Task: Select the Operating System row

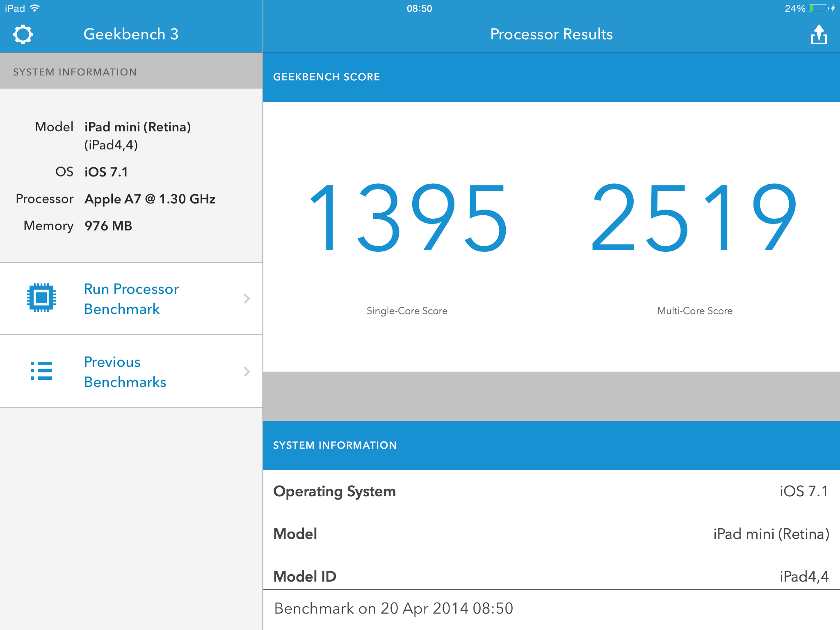Action: coord(551,491)
